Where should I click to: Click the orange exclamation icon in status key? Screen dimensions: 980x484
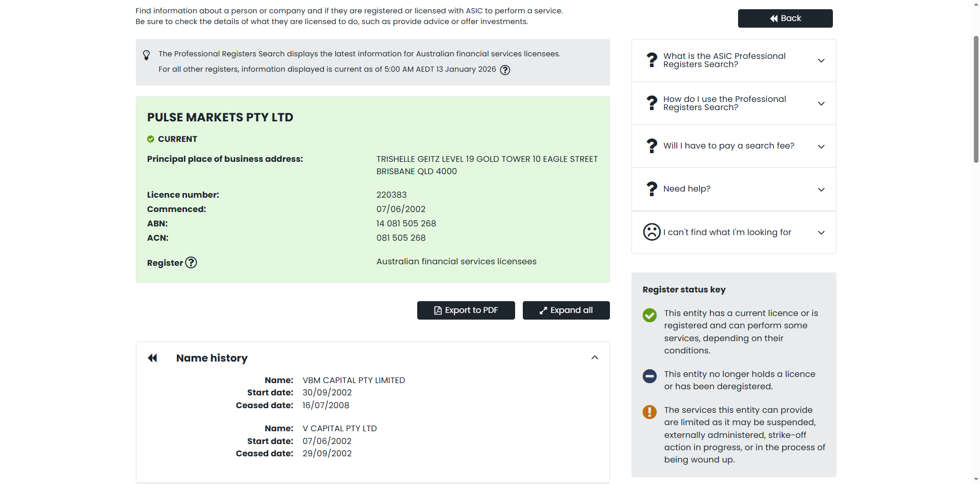point(649,412)
